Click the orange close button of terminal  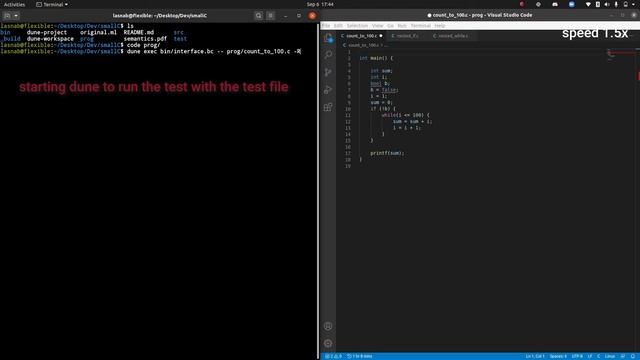(x=312, y=16)
